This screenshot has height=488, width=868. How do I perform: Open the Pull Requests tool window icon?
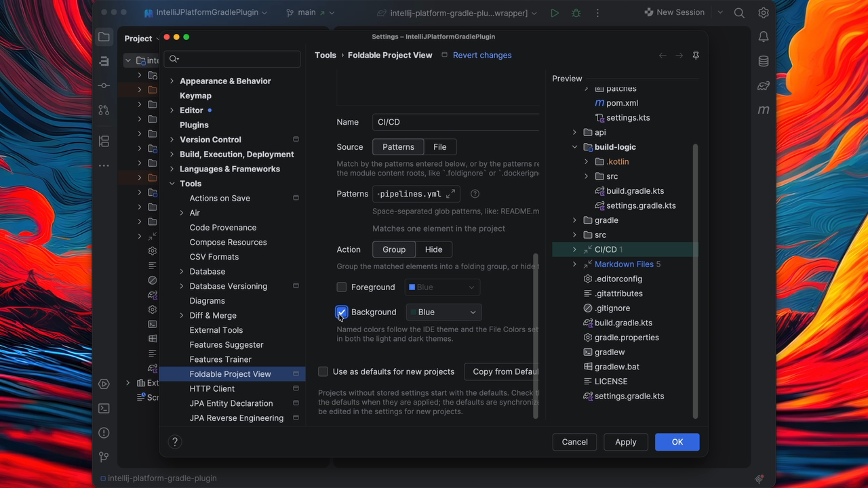pyautogui.click(x=104, y=110)
